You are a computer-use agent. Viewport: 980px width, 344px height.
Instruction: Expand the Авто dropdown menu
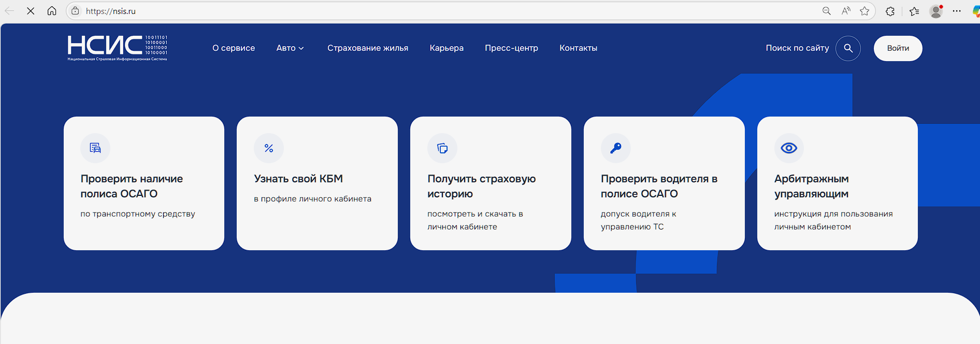pyautogui.click(x=290, y=48)
